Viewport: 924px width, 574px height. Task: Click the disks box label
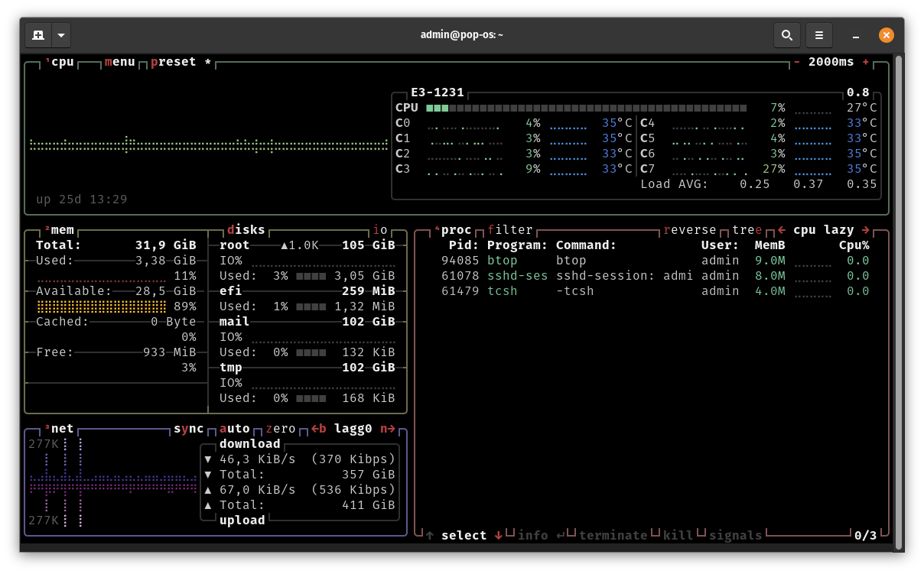coord(246,230)
